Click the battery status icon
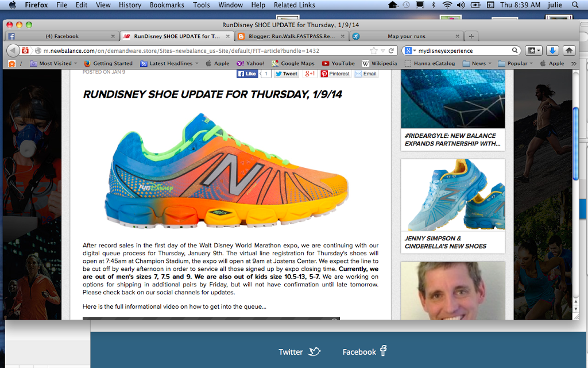588x368 pixels. point(475,5)
